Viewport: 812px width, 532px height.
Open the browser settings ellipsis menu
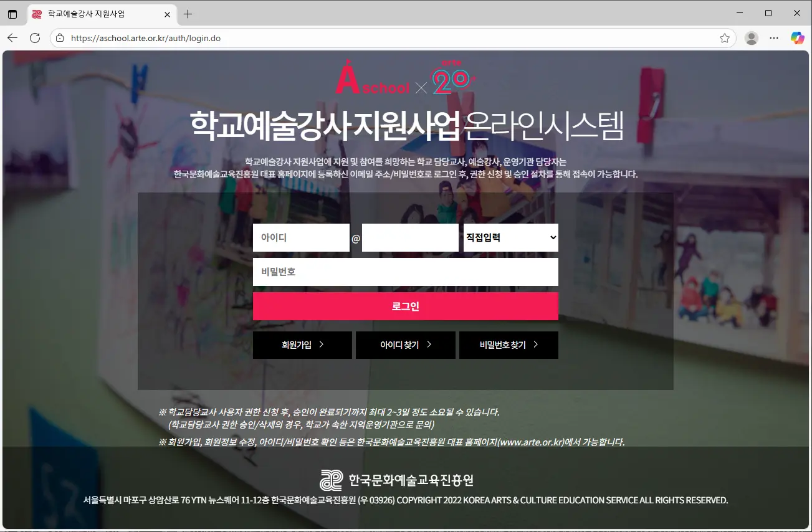[x=773, y=37]
